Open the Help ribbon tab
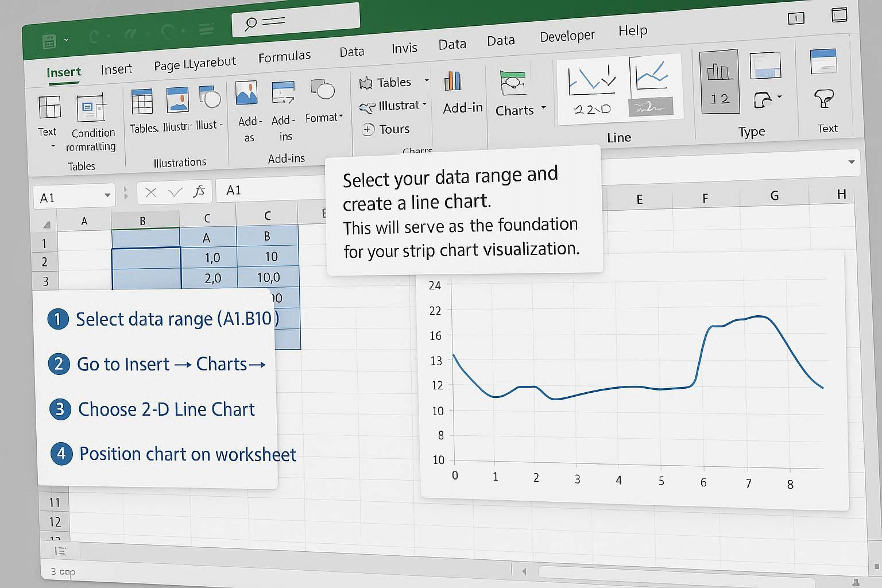 point(632,31)
